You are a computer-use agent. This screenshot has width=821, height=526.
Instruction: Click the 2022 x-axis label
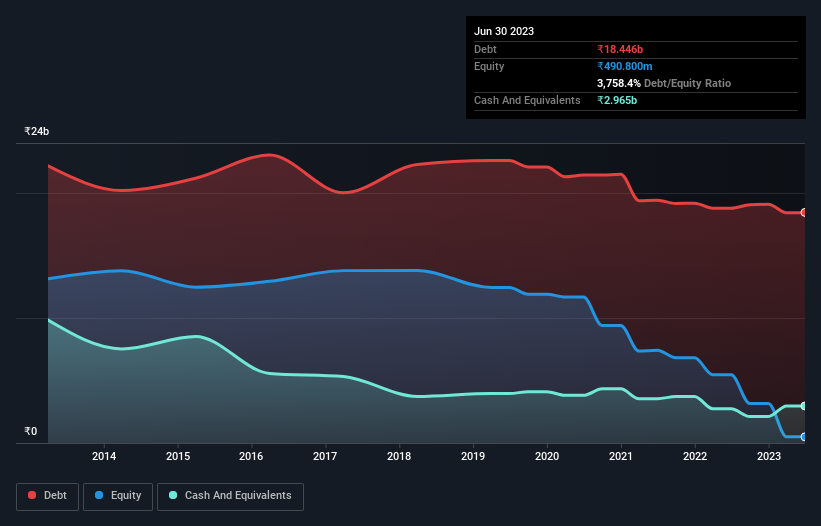695,456
